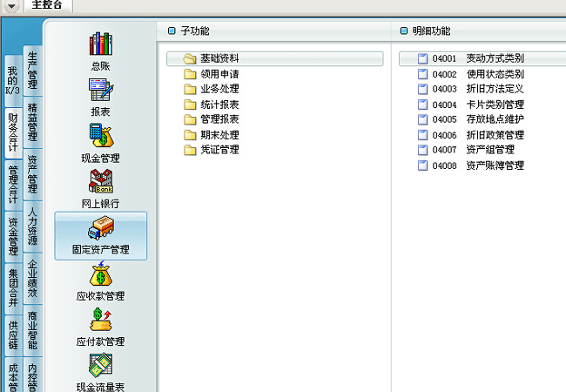Click the 业务处理 folder icon
566x392 pixels.
[190, 89]
